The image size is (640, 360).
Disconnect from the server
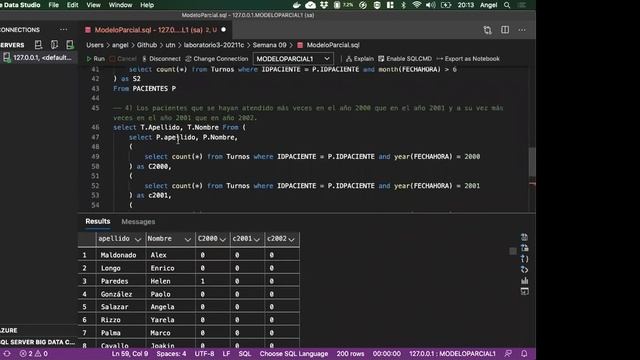161,59
